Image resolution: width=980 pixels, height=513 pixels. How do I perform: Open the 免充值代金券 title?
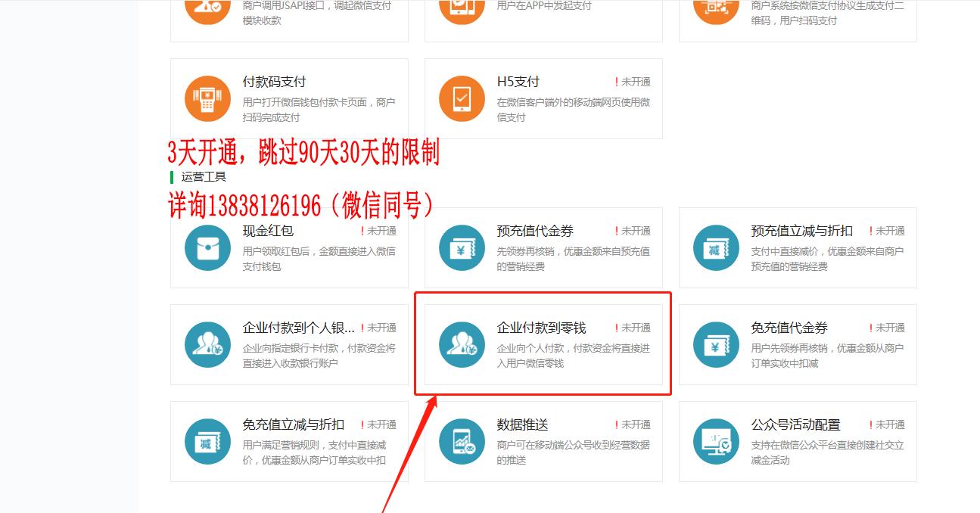[x=789, y=328]
